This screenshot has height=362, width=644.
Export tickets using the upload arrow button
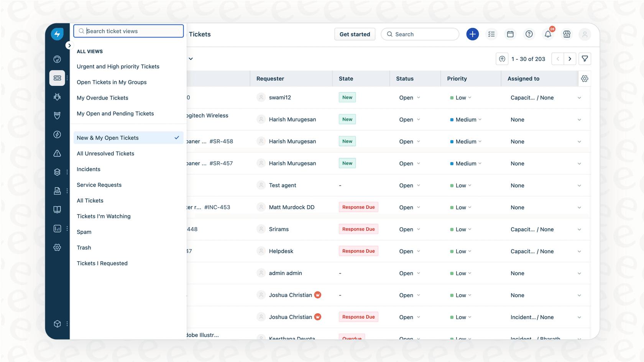tap(502, 59)
